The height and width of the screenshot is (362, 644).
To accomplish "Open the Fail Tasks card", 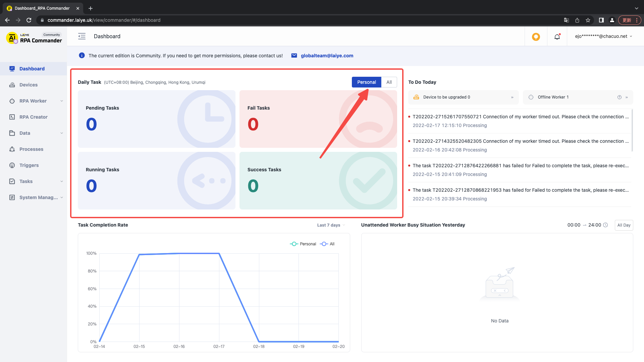I will point(318,119).
